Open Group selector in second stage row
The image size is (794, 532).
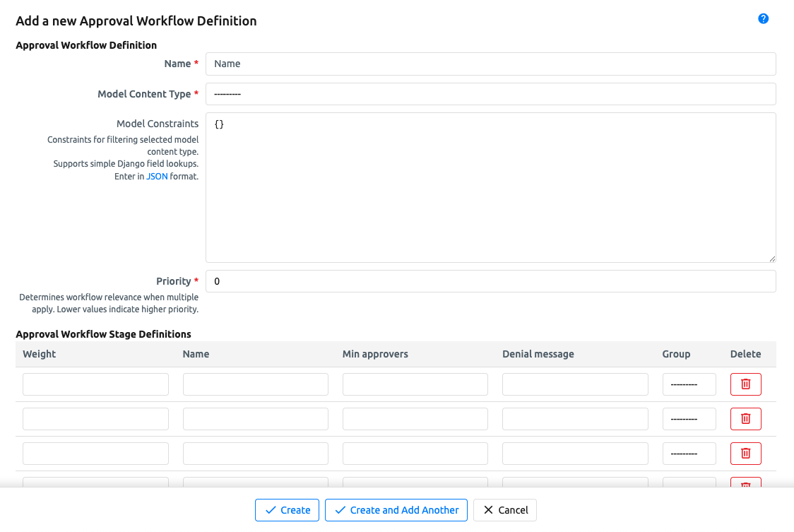pyautogui.click(x=689, y=419)
